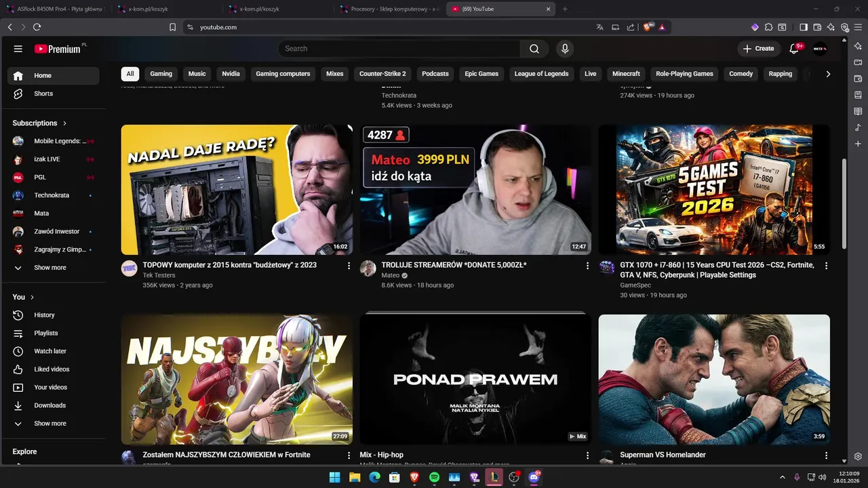The height and width of the screenshot is (488, 868).
Task: Open Your videos
Action: click(x=54, y=387)
